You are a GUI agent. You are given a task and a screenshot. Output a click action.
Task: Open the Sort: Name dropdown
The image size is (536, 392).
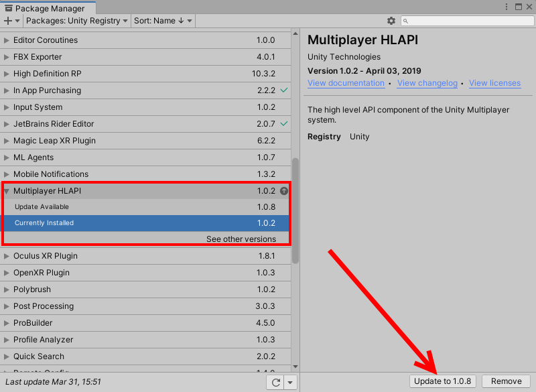(x=163, y=21)
